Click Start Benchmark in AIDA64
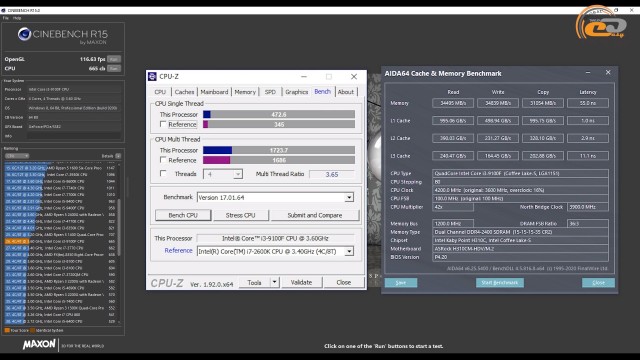640x360 pixels. click(500, 282)
